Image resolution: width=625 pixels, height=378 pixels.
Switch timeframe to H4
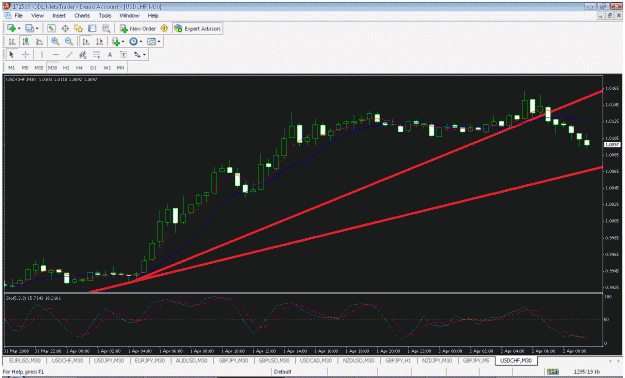coord(79,68)
